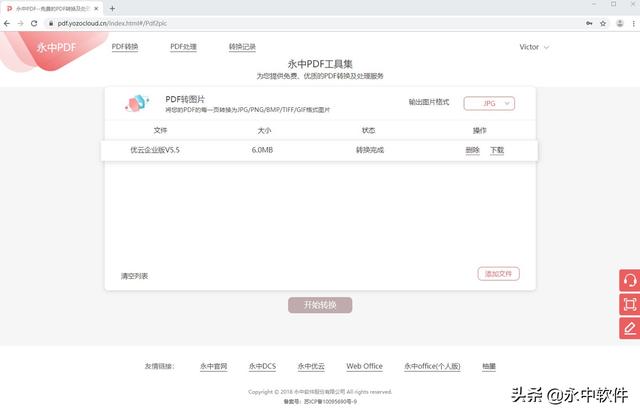Open the PDF转换 menu

click(125, 47)
